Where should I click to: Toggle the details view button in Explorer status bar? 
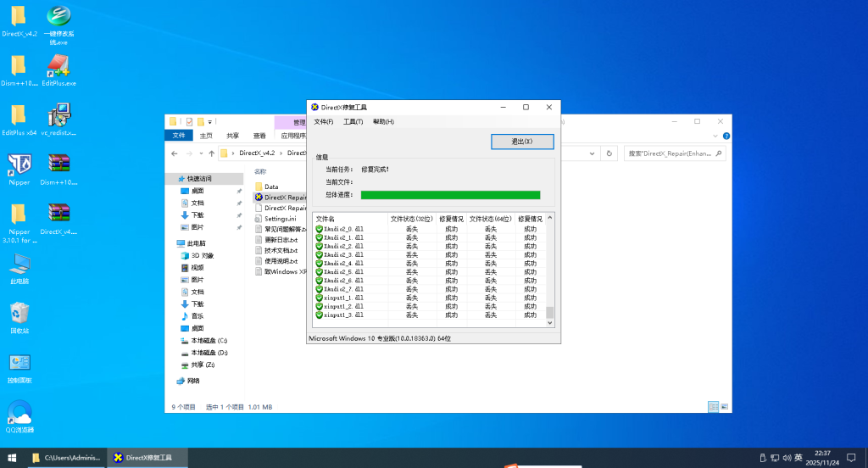[x=714, y=407]
